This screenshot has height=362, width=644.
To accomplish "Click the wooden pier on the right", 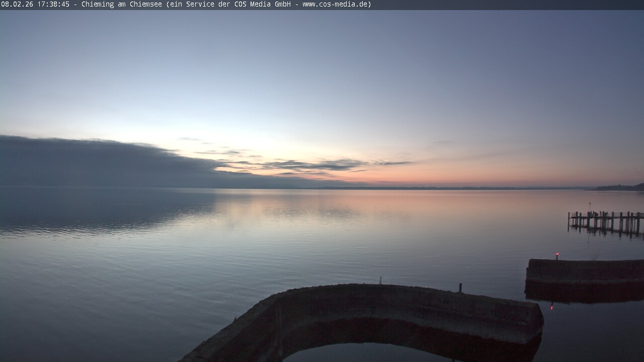I will (606, 222).
